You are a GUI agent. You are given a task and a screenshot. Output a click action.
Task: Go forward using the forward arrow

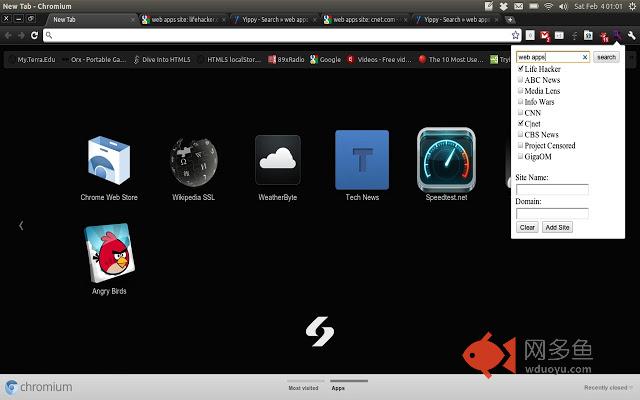click(x=21, y=36)
